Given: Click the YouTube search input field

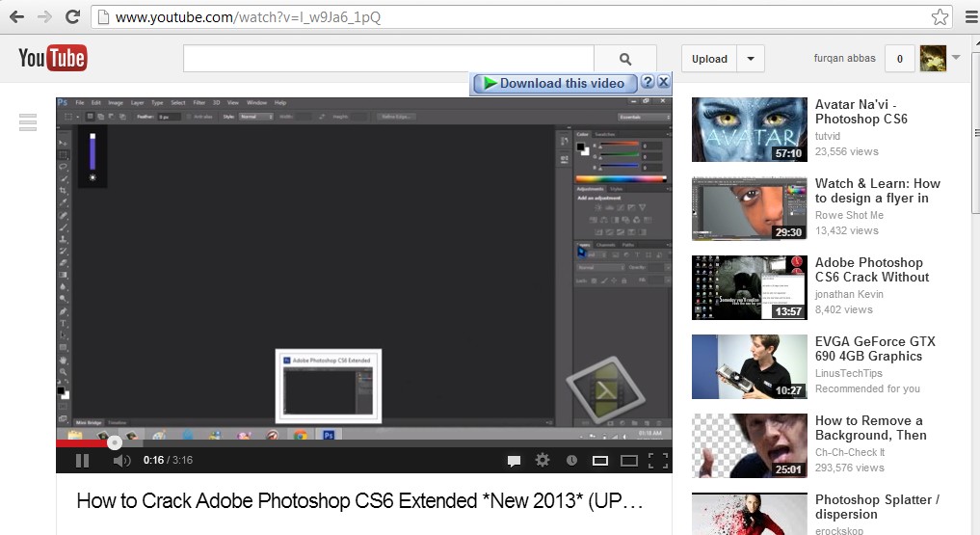Looking at the screenshot, I should click(388, 59).
